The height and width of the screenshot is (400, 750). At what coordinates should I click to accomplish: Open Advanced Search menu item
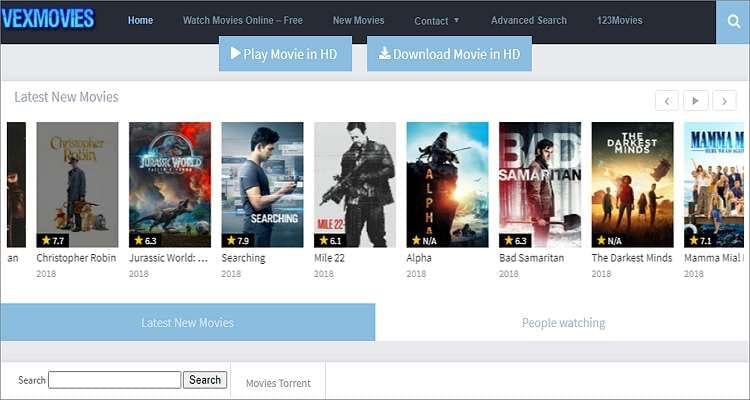tap(529, 20)
